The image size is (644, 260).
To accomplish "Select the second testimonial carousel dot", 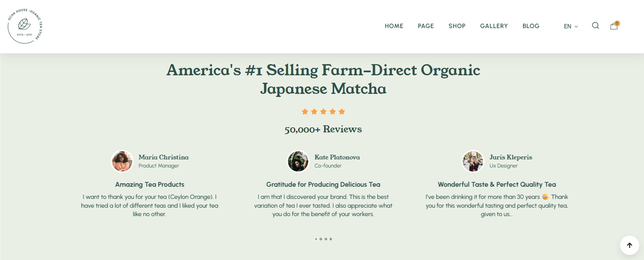I will pyautogui.click(x=321, y=239).
